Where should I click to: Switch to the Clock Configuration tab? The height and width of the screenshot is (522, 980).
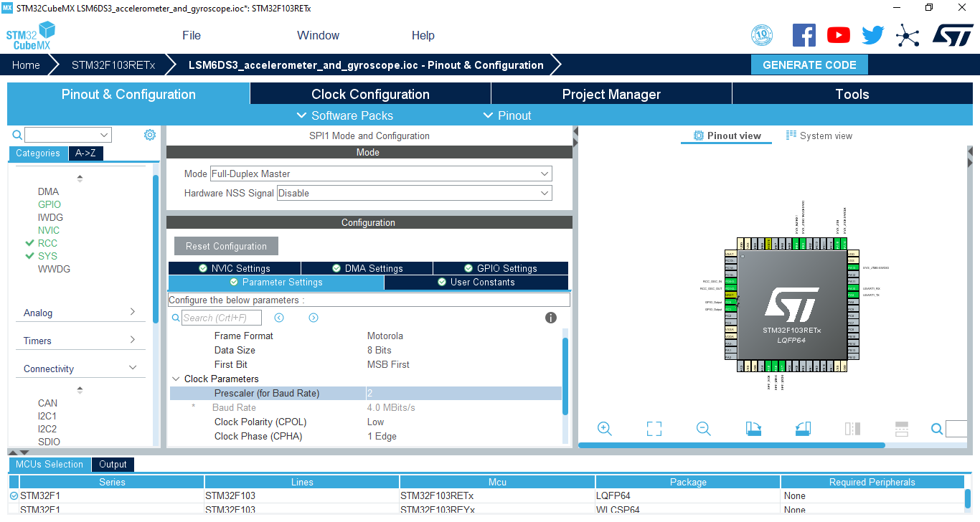370,94
